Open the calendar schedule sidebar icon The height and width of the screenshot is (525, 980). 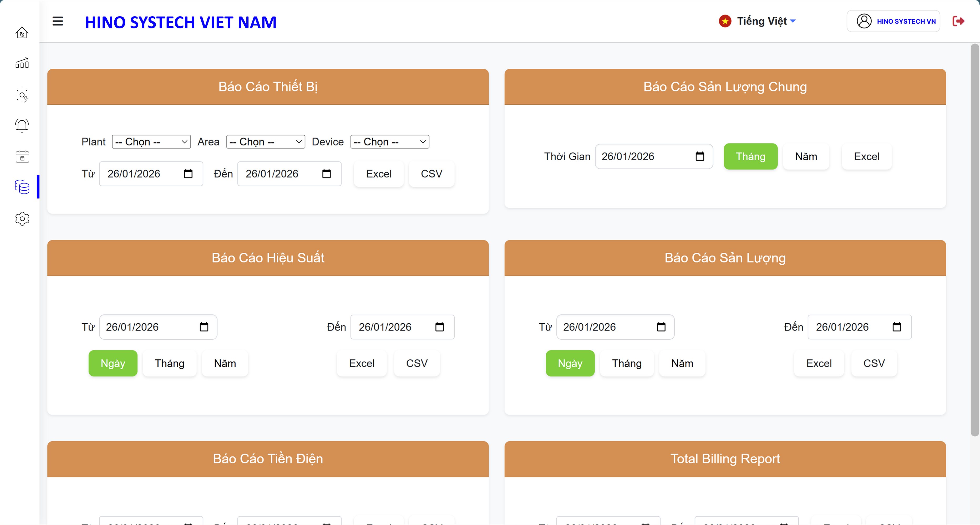pos(22,156)
